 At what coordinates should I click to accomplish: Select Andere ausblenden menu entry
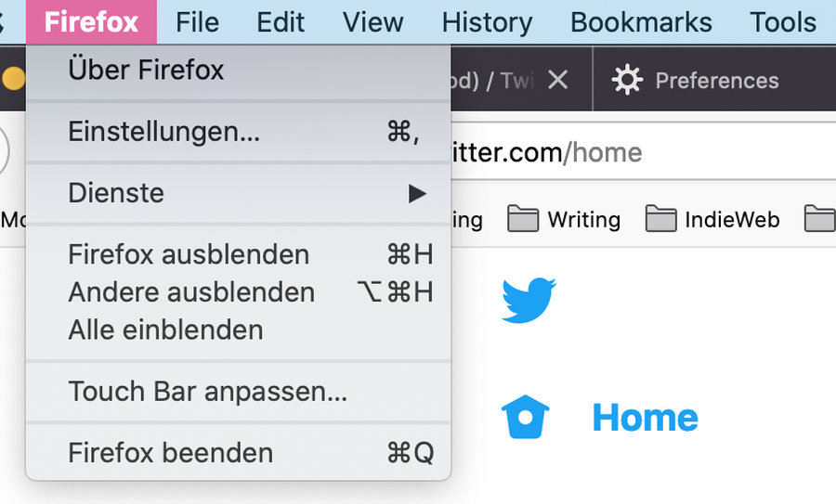pyautogui.click(x=239, y=292)
